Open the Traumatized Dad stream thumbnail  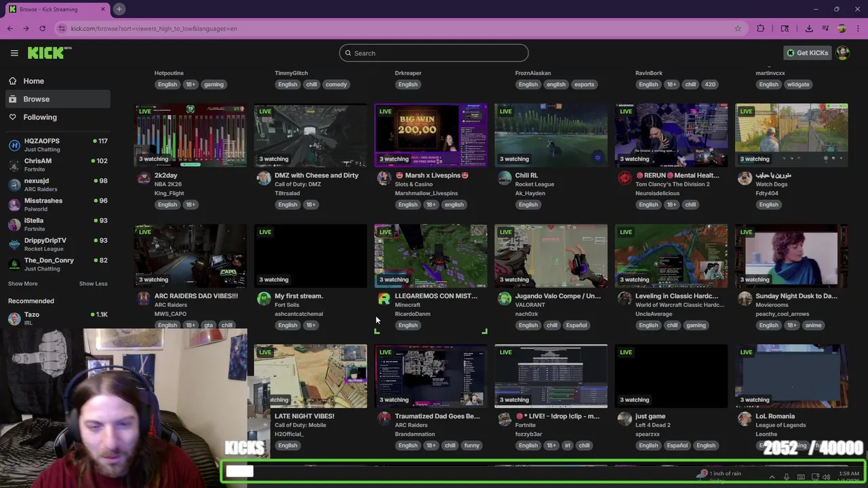[x=431, y=376]
